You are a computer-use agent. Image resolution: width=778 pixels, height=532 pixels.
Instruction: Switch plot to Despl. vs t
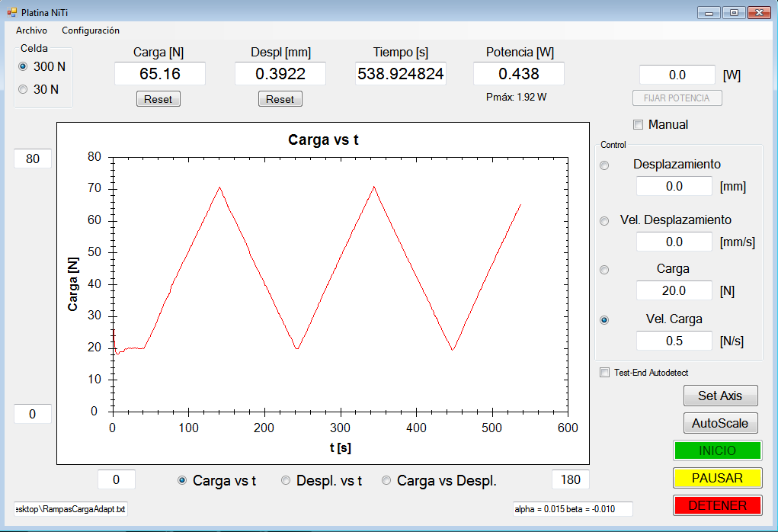287,481
